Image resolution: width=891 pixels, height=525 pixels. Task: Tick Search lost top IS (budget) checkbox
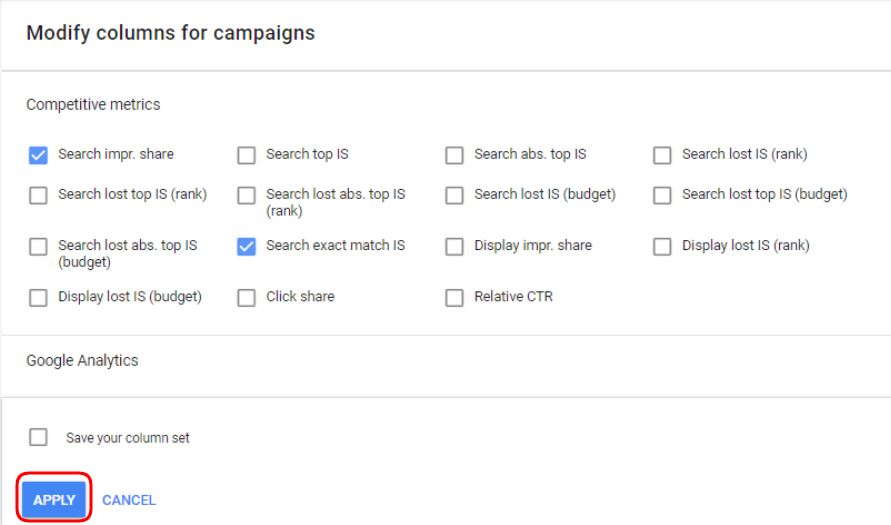tap(662, 195)
